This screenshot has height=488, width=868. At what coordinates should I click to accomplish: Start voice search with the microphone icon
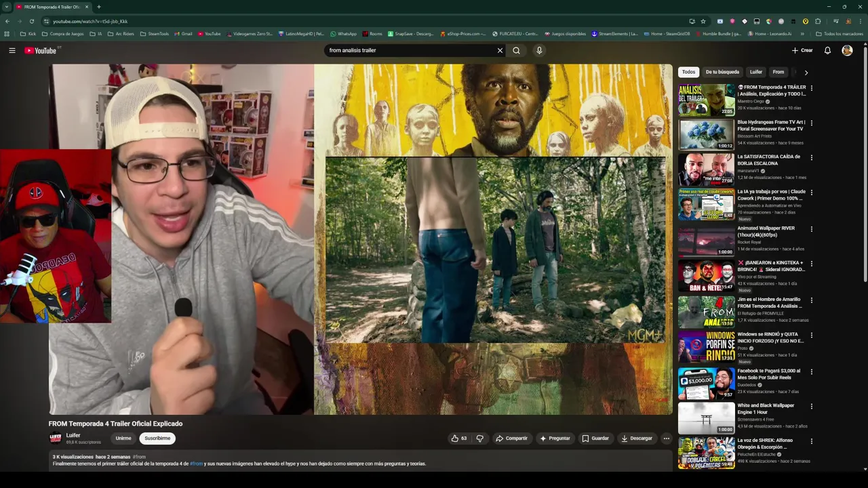(x=539, y=50)
